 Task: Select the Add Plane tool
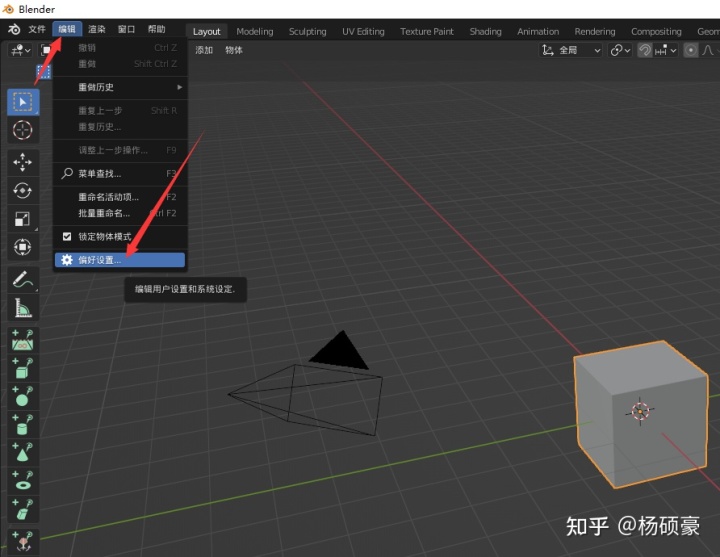coord(23,340)
